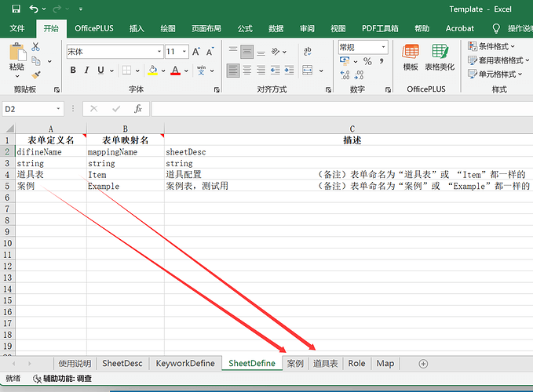Viewport: 533px width, 392px height.
Task: Click the increase indent icon
Action: (x=289, y=71)
